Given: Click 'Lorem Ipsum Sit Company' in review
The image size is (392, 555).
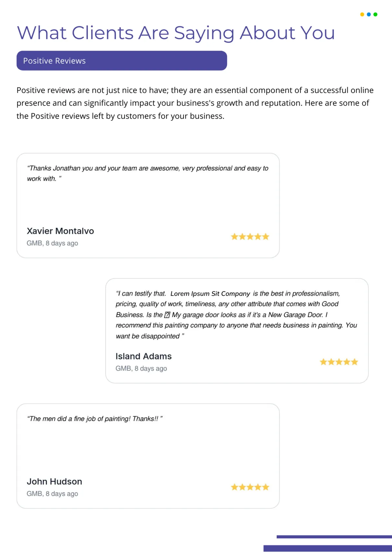Looking at the screenshot, I should (210, 294).
